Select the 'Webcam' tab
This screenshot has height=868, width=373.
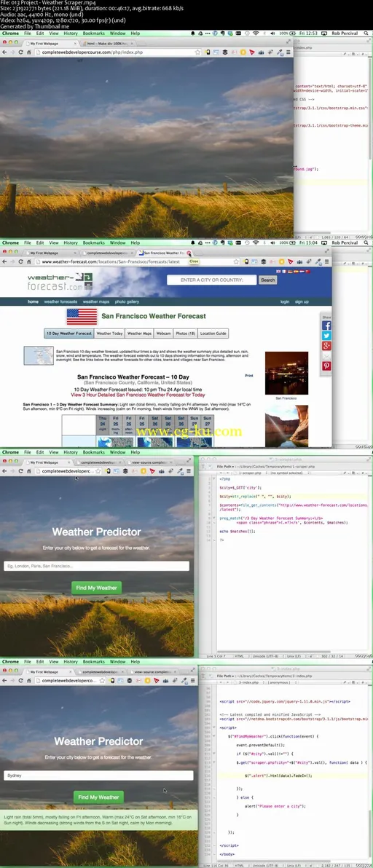click(163, 334)
